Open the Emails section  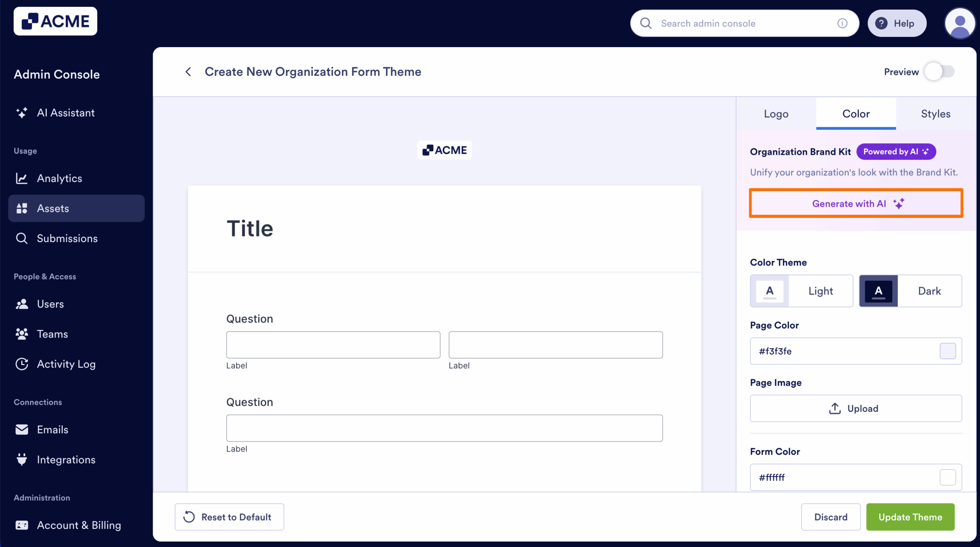tap(52, 429)
